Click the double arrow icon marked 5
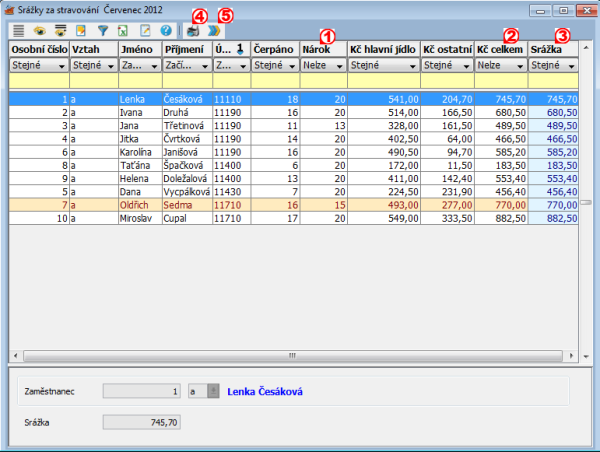 point(212,31)
